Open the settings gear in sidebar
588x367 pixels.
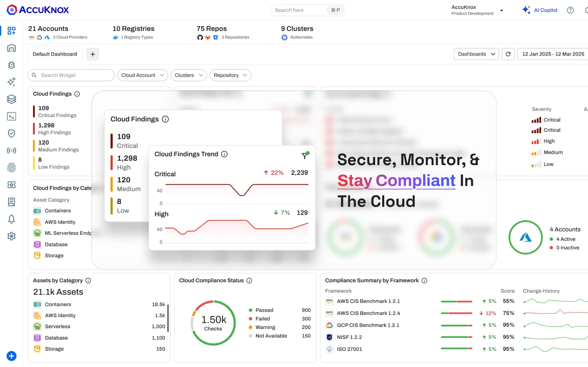tap(11, 236)
